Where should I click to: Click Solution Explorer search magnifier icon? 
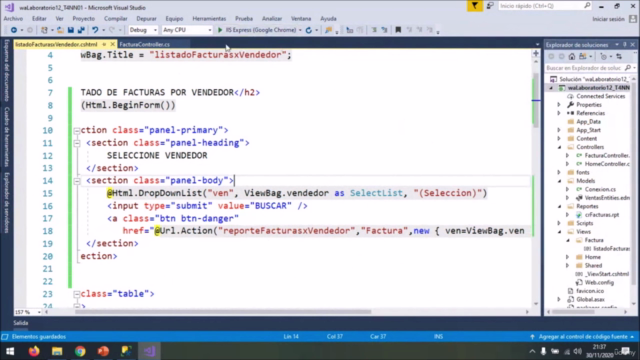[x=628, y=68]
